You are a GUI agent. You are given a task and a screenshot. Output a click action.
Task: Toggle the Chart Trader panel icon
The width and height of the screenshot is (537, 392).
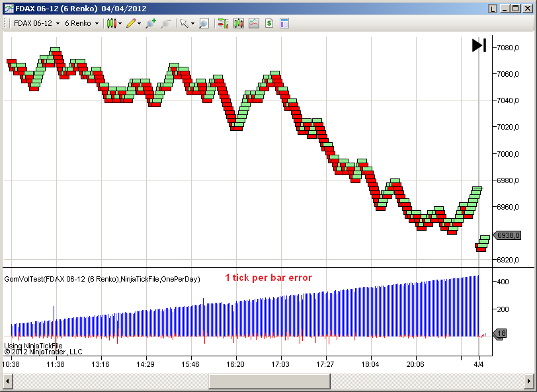pyautogui.click(x=223, y=23)
